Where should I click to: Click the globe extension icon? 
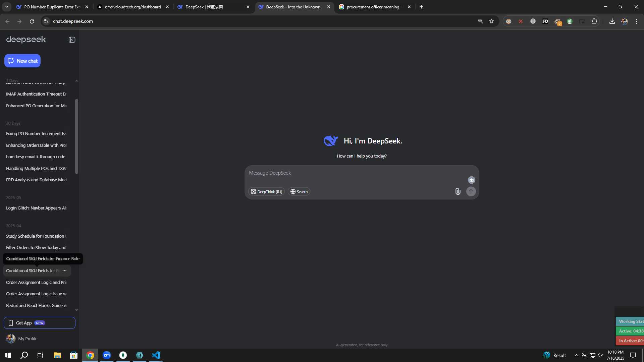pos(533,21)
